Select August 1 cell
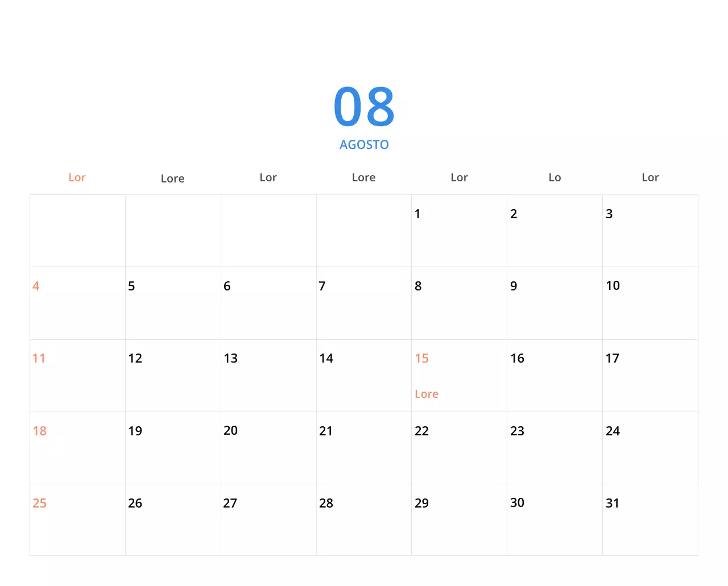 458,230
